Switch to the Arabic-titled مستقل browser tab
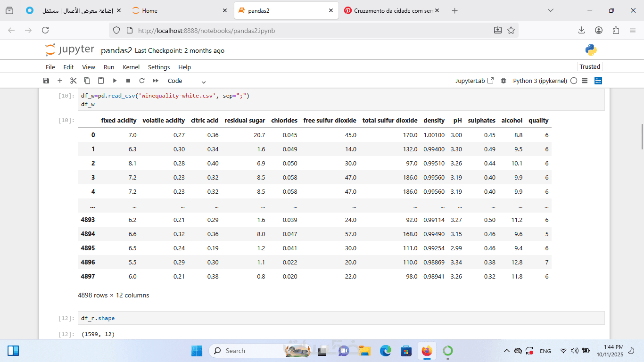Screen dimensions: 644x362 click(x=74, y=10)
